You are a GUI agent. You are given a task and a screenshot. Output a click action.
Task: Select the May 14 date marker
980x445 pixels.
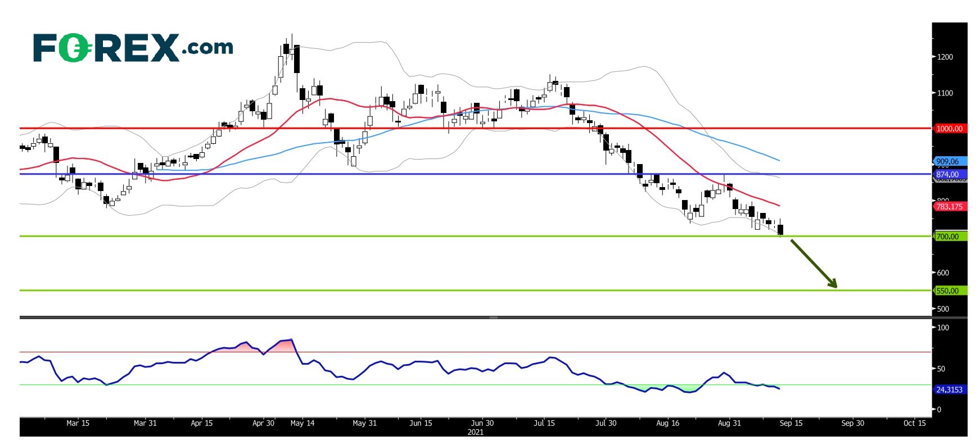[302, 423]
